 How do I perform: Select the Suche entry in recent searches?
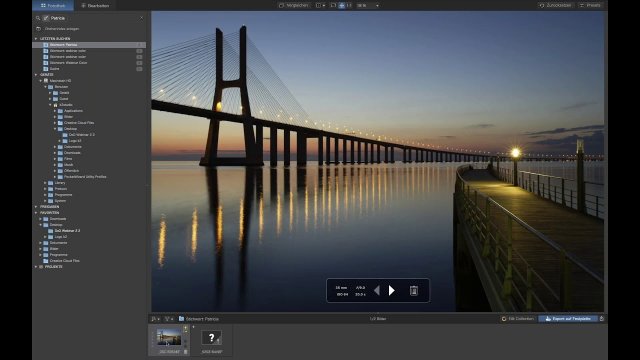[x=54, y=69]
